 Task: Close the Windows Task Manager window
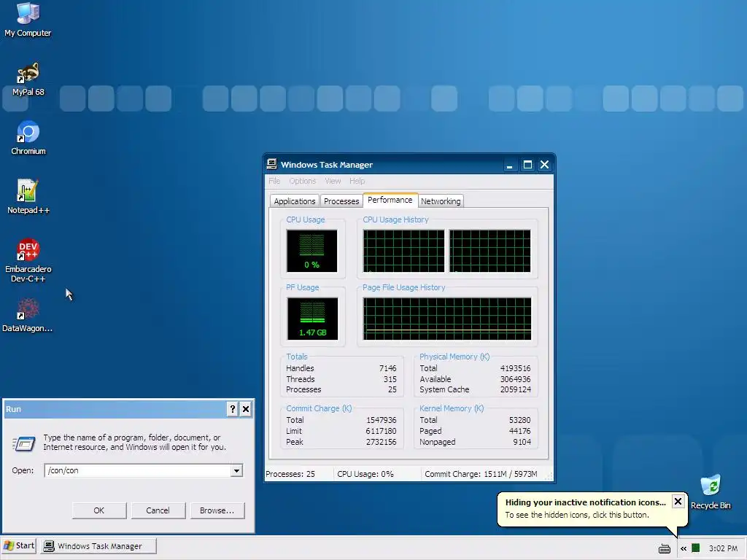click(544, 165)
